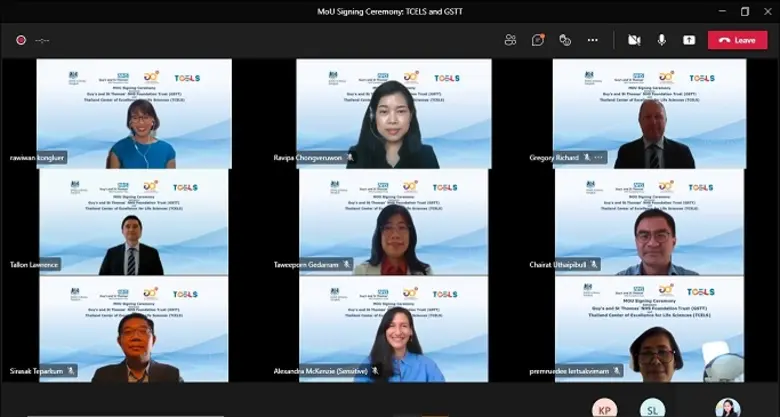Select the Tallon Lawrence video tile
Viewport: 780px width, 417px height.
134,222
